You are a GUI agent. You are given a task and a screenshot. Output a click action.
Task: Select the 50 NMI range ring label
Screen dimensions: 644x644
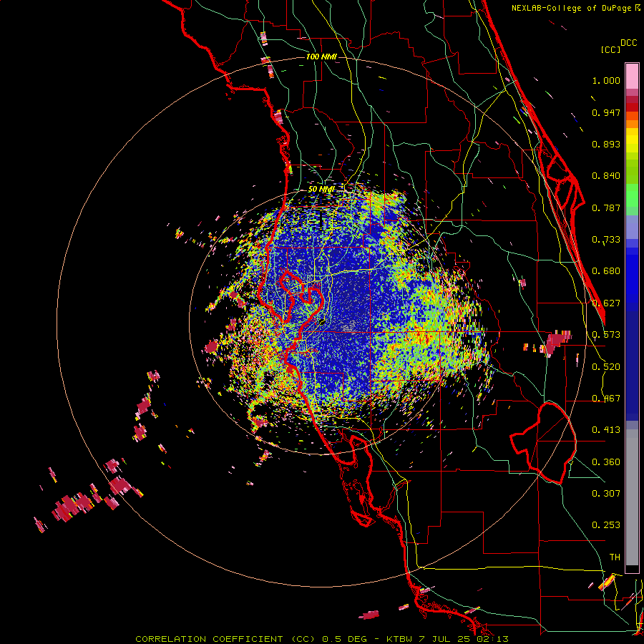coord(321,189)
